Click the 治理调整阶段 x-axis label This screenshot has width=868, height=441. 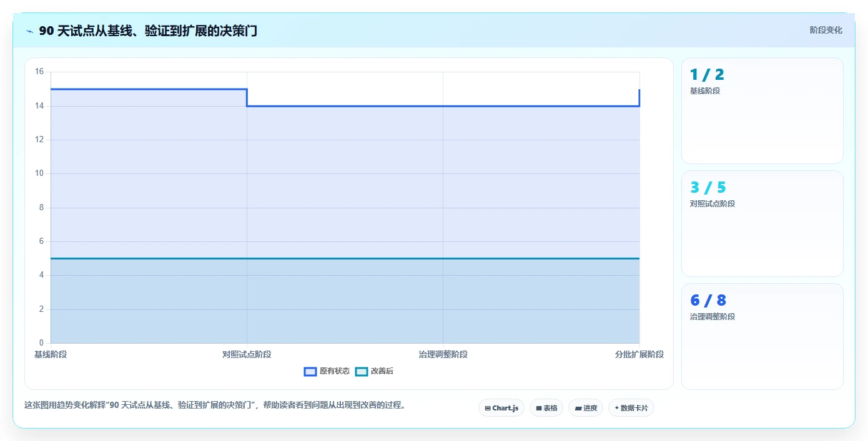[443, 354]
